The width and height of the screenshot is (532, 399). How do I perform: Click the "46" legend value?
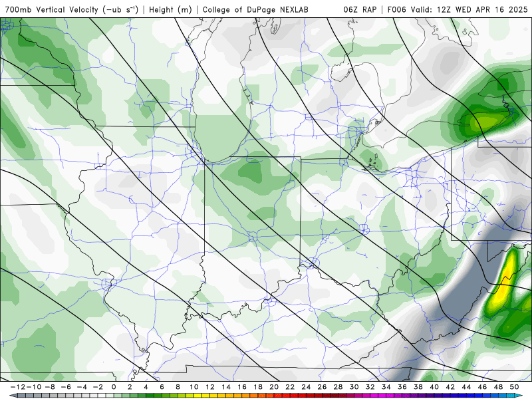(x=483, y=387)
